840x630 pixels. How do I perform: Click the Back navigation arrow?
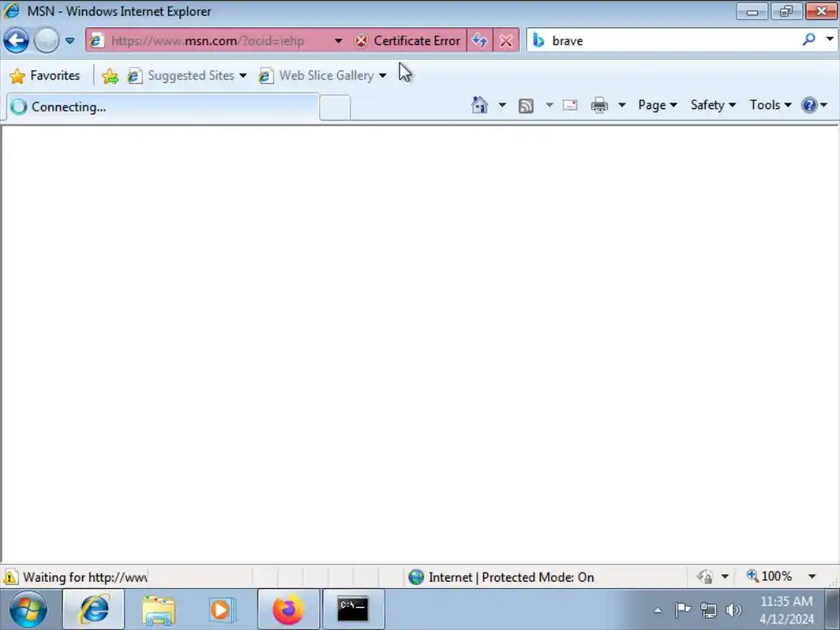[16, 41]
